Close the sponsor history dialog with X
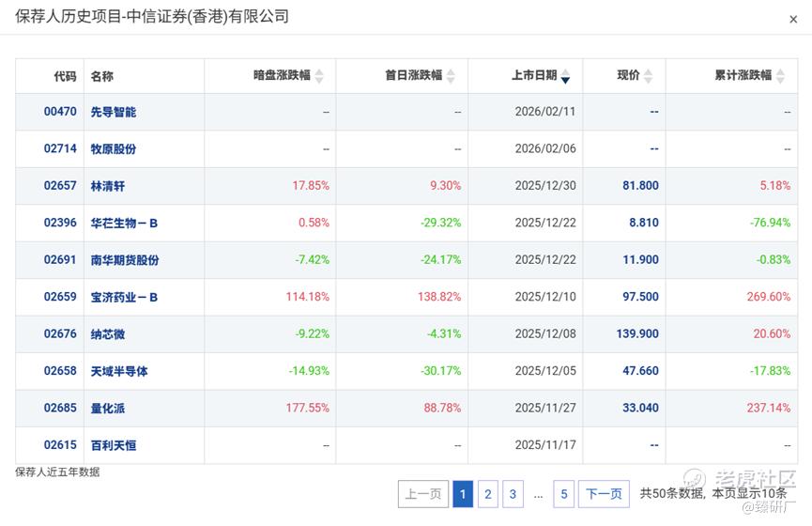Screen dimensions: 812x526 pyautogui.click(x=793, y=20)
